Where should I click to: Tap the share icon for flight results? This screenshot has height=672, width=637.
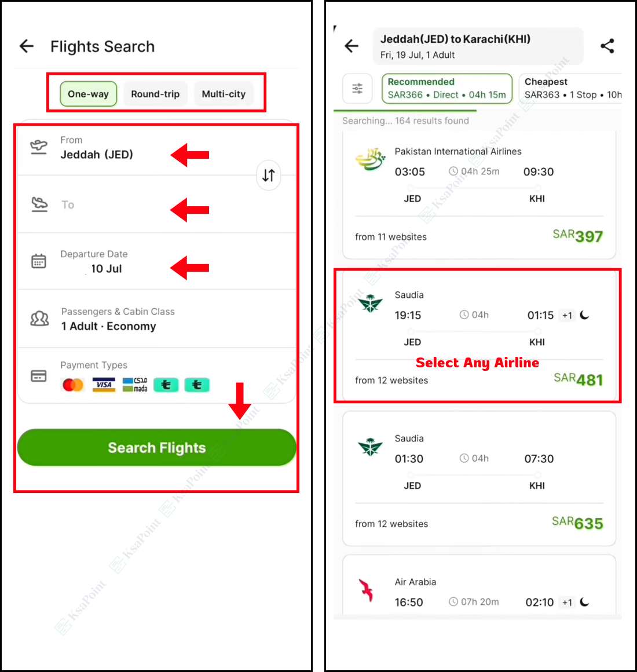click(608, 45)
